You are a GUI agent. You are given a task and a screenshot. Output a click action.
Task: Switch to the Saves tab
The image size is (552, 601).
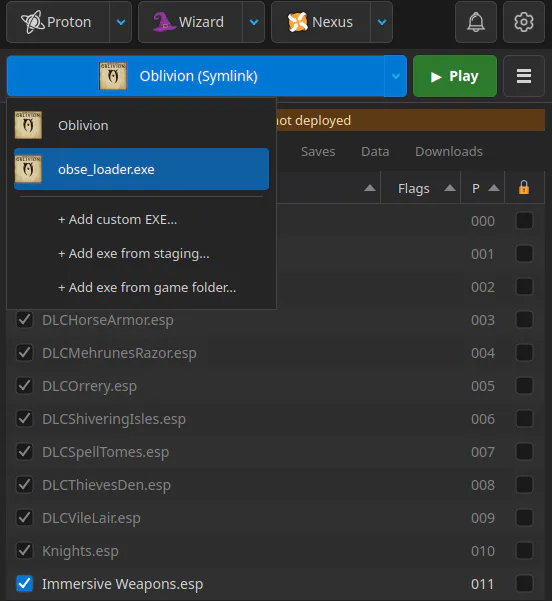pos(318,151)
